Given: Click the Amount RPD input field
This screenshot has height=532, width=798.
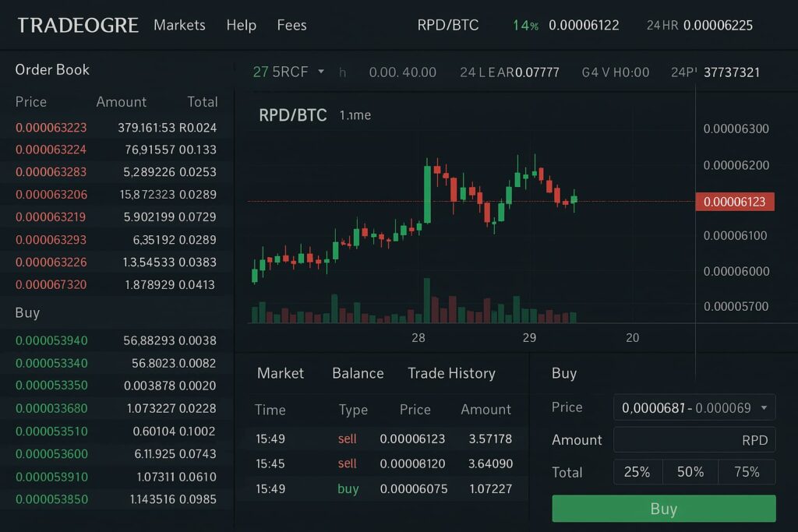Looking at the screenshot, I should (694, 440).
